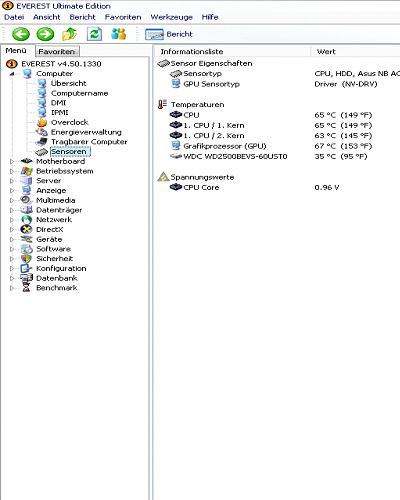Viewport: 400px width, 500px height.
Task: Switch to the Menü tab
Action: click(16, 51)
